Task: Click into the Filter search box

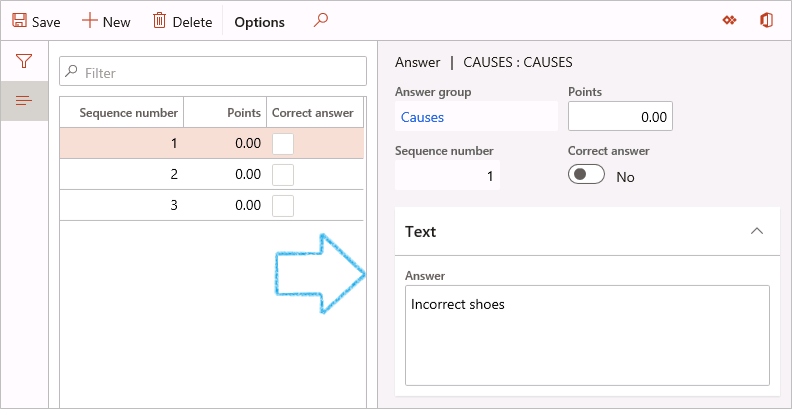Action: (213, 71)
